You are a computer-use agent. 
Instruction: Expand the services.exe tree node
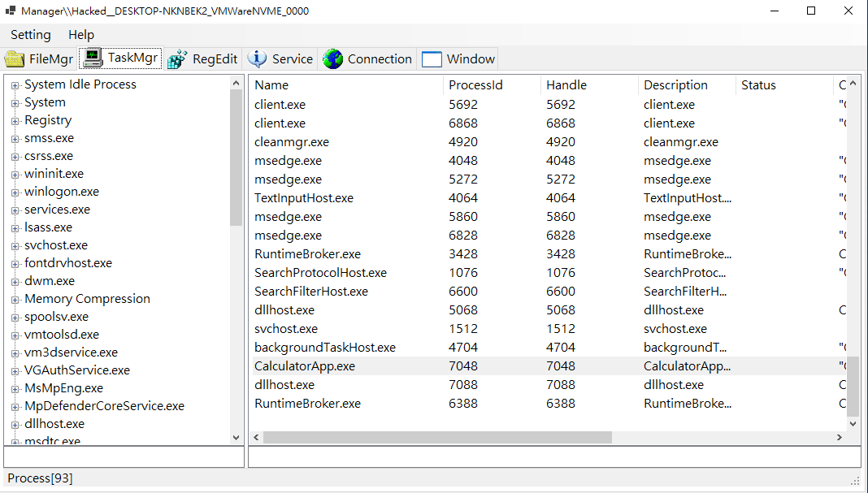click(x=15, y=210)
